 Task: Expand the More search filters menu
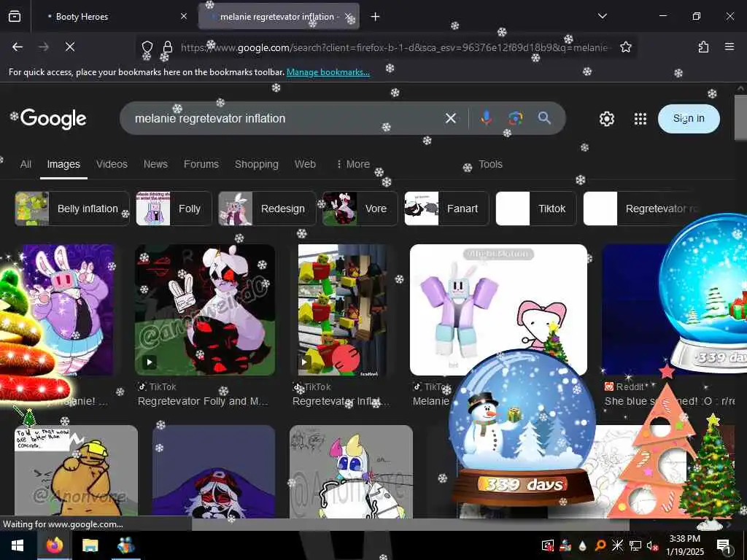(x=353, y=164)
